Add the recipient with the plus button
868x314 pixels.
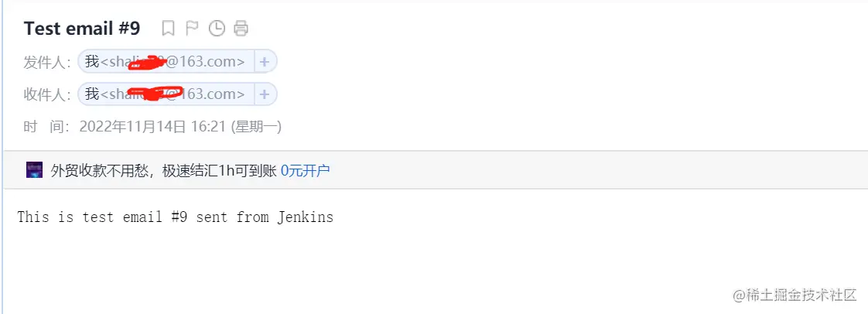point(265,94)
